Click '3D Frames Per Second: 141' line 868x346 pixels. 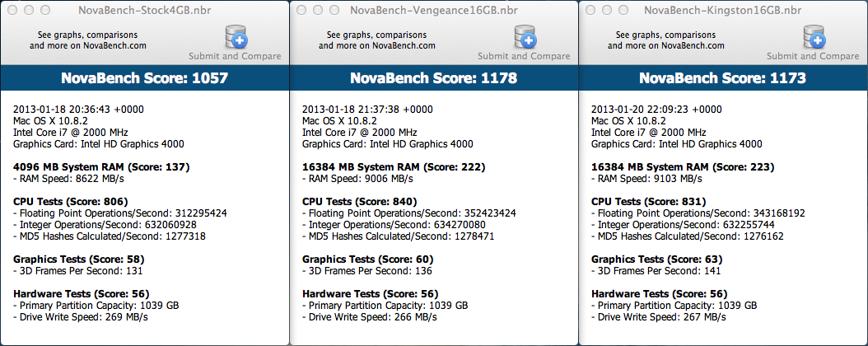tap(656, 271)
